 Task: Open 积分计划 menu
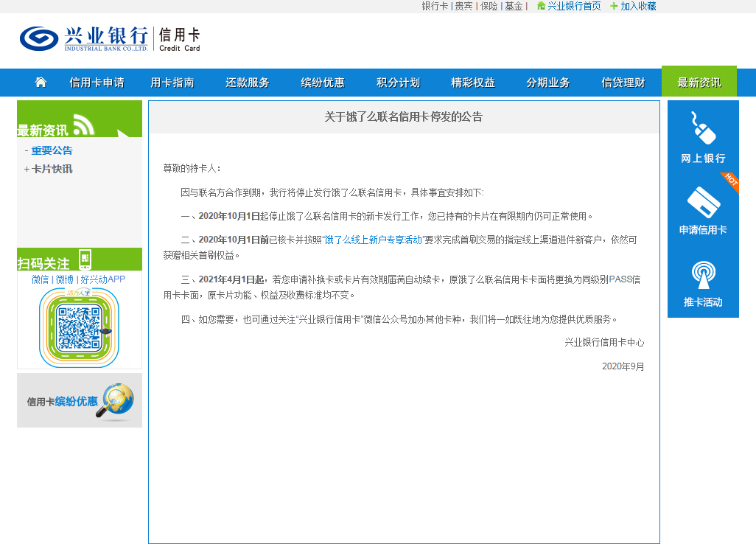tap(398, 83)
